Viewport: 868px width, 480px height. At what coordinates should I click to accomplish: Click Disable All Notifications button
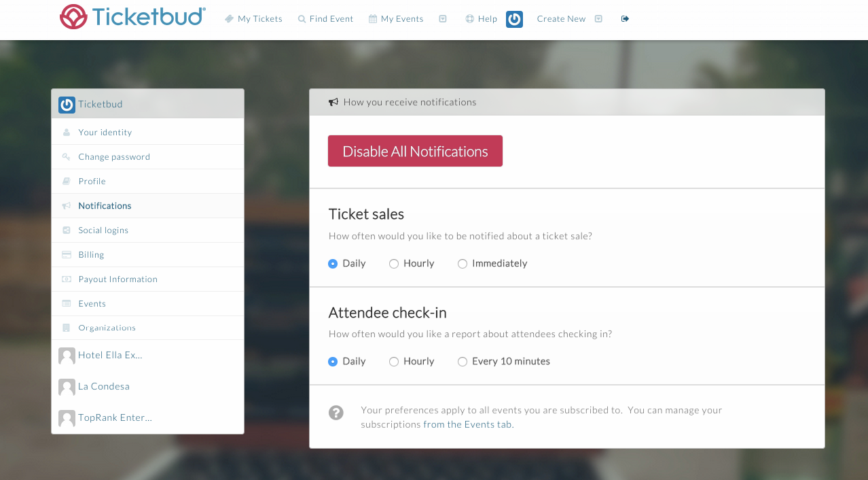coord(415,151)
